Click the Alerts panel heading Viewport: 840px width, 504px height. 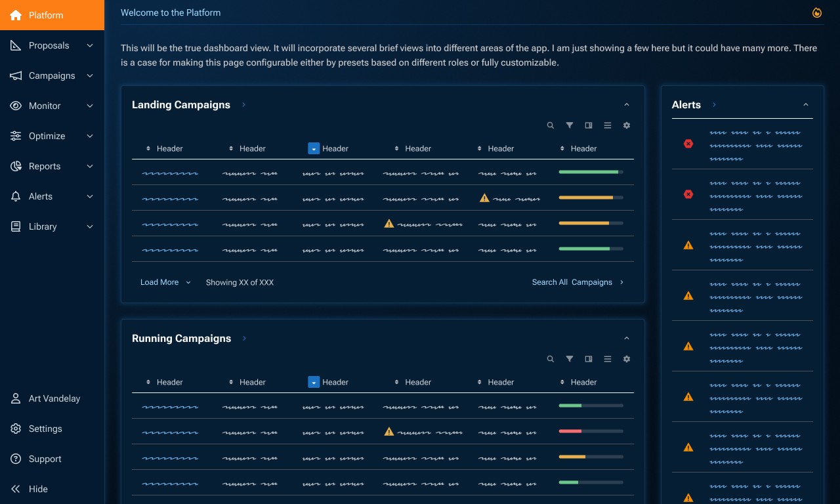point(686,105)
